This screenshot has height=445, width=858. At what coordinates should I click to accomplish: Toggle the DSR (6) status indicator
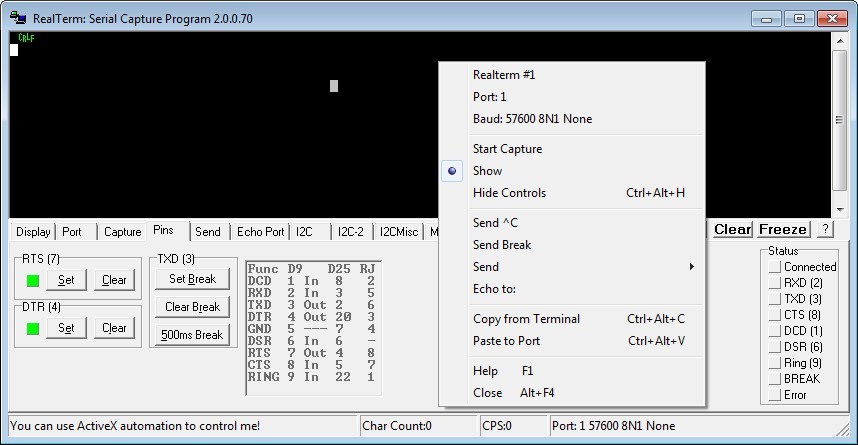pos(774,346)
